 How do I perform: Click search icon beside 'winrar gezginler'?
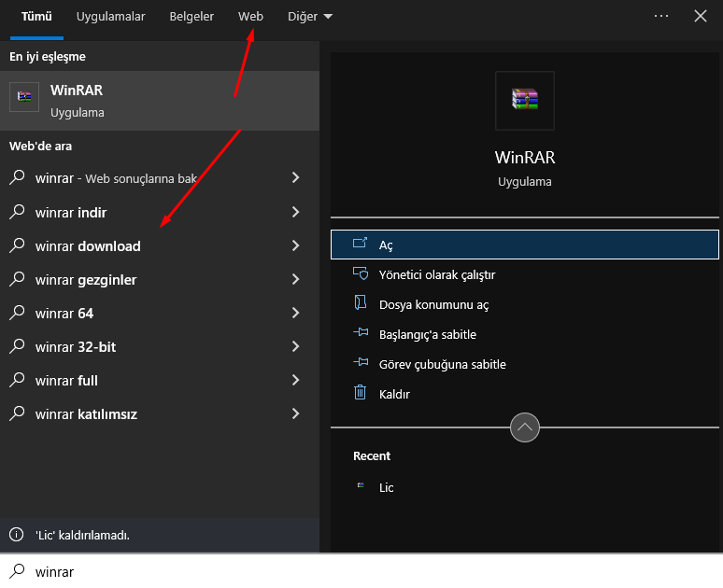click(17, 279)
